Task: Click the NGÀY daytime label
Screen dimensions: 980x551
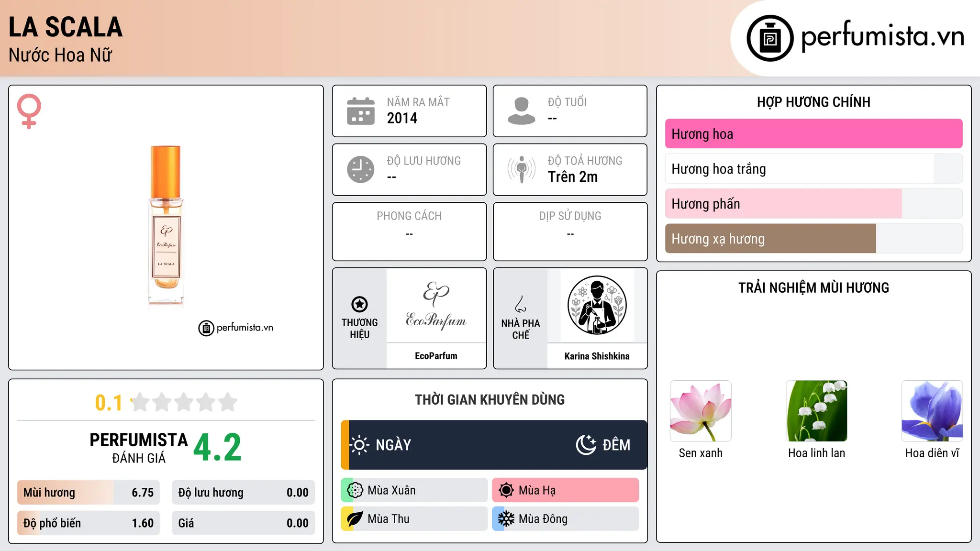Action: click(393, 445)
